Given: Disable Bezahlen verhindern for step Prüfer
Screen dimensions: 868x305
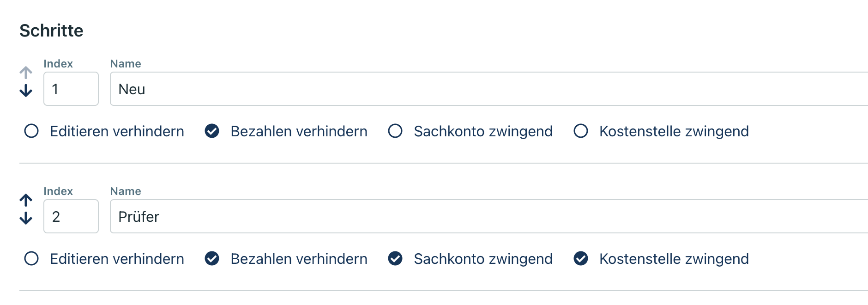Looking at the screenshot, I should pos(212,259).
